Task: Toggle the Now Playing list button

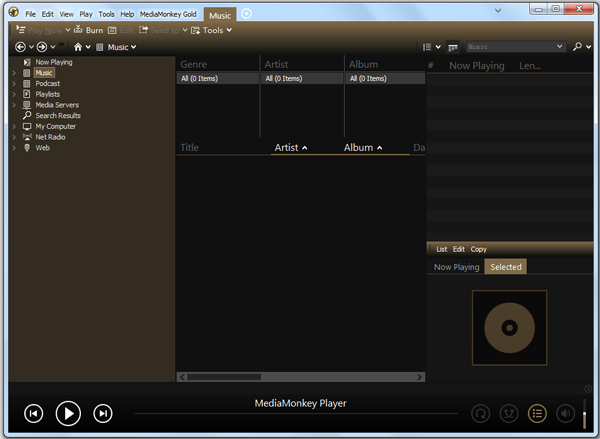Action: click(537, 413)
